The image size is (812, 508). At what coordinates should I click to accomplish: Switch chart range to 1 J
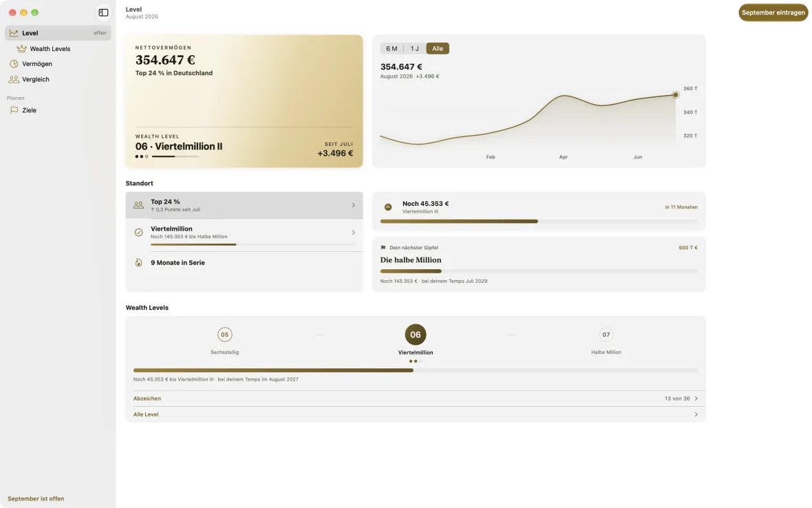[414, 49]
